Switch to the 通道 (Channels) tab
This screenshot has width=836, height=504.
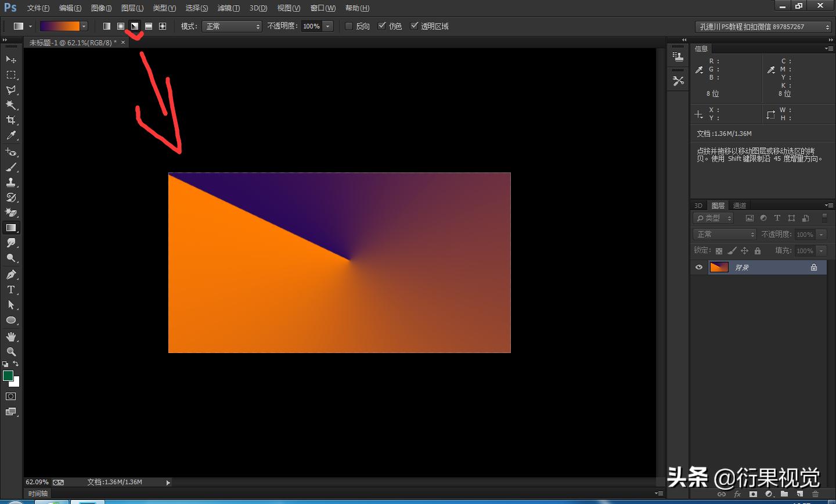click(x=738, y=205)
